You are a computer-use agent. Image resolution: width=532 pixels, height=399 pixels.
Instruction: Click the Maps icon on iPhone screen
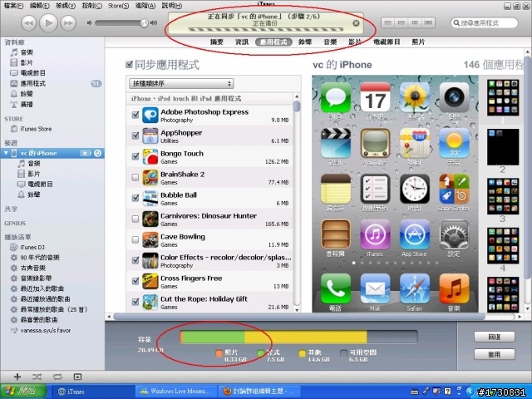414,143
